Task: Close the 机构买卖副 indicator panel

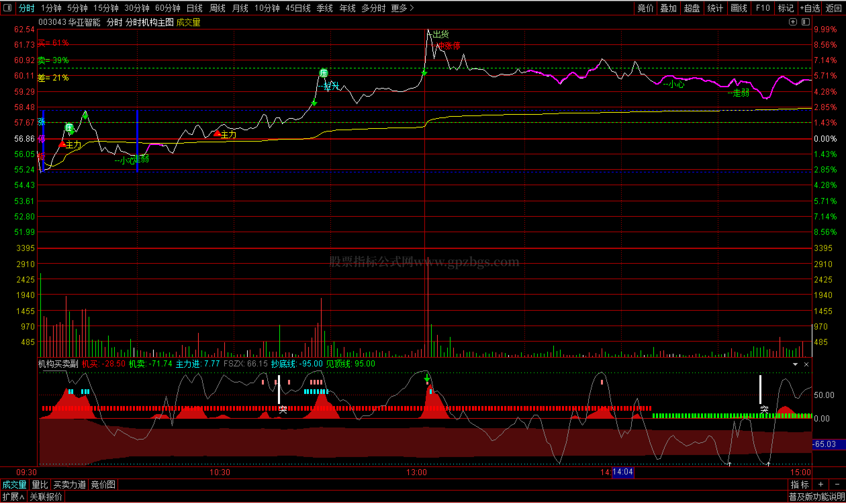Action: point(806,364)
